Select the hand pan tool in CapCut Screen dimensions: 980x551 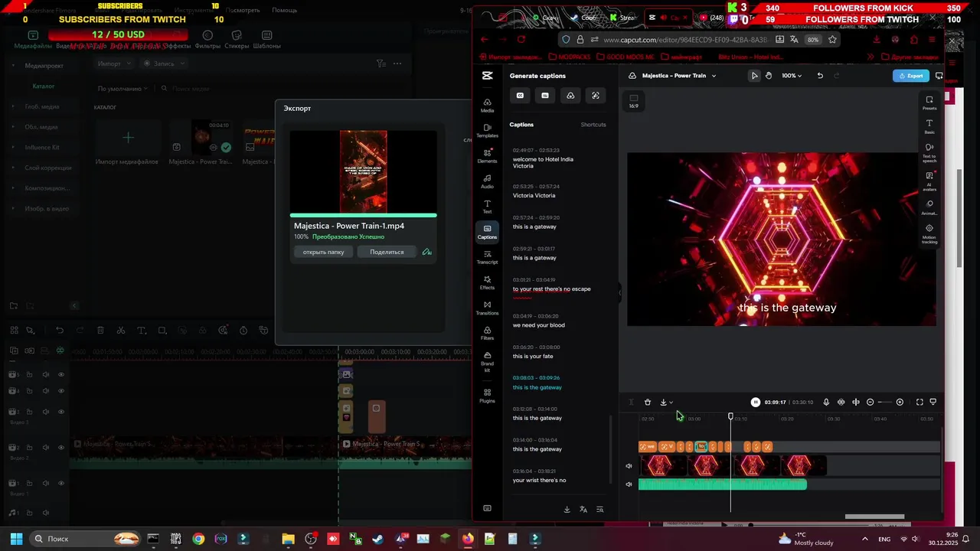click(768, 76)
